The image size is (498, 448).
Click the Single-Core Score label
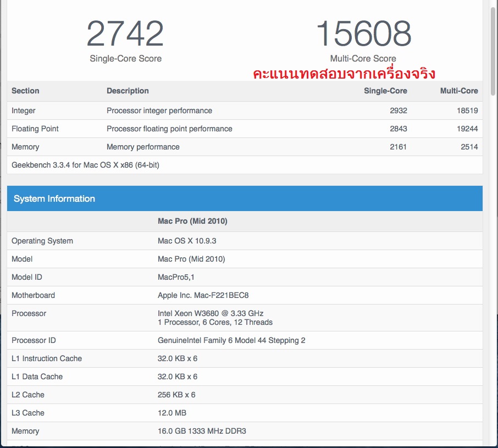coord(125,58)
